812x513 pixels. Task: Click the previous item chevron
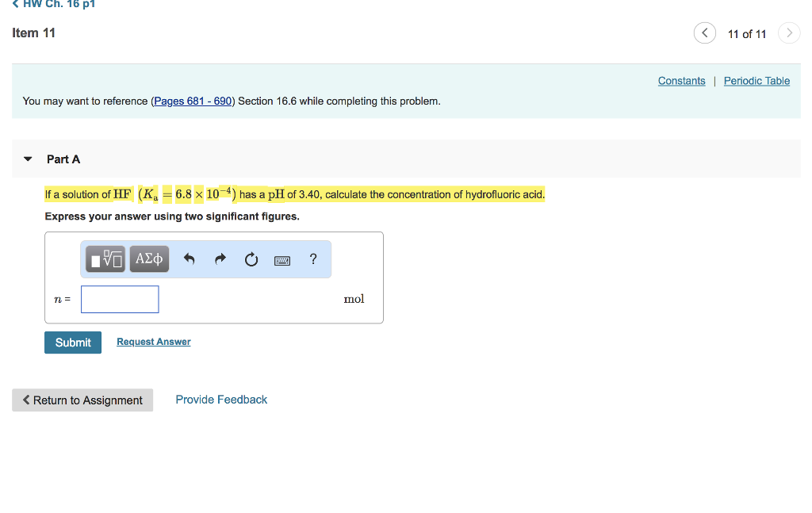pos(704,33)
